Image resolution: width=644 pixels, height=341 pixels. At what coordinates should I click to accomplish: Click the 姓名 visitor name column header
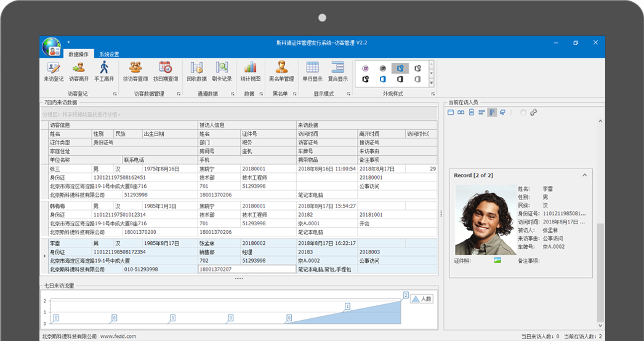coord(70,134)
